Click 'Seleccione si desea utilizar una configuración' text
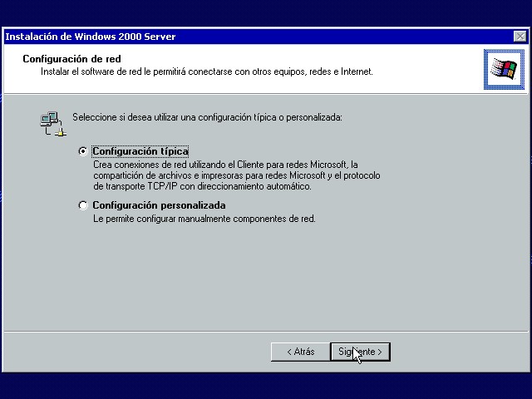Viewport: 532px width, 399px height. (207, 117)
